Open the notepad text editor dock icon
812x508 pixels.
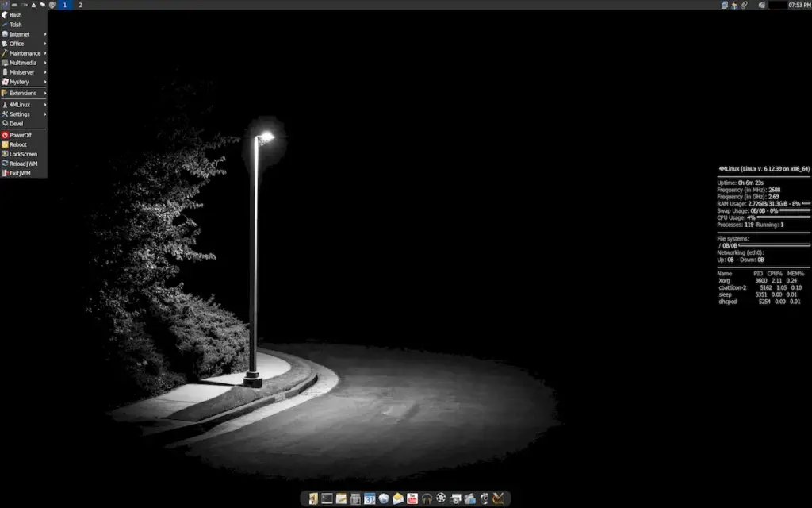(341, 498)
